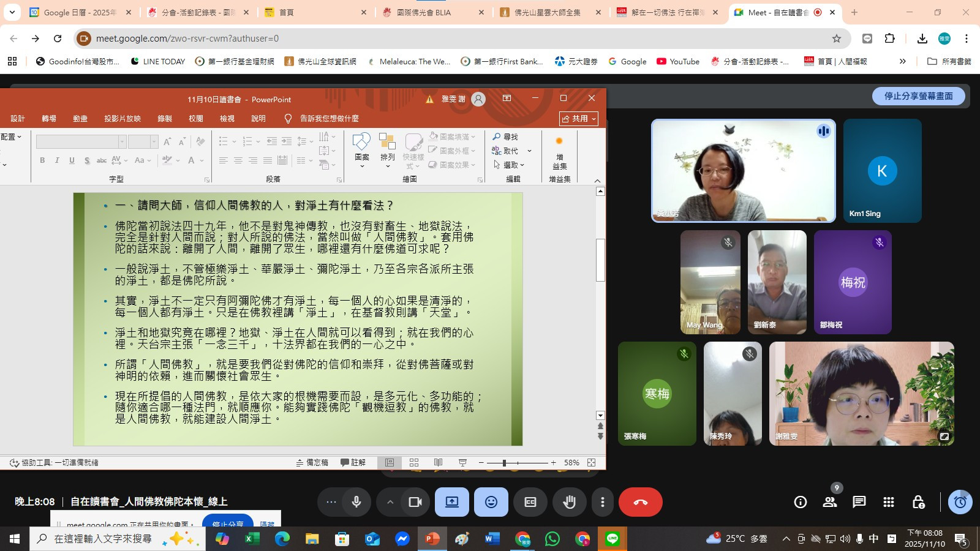Expand the Select dropdown in Editing group
The width and height of the screenshot is (980, 551).
[509, 165]
